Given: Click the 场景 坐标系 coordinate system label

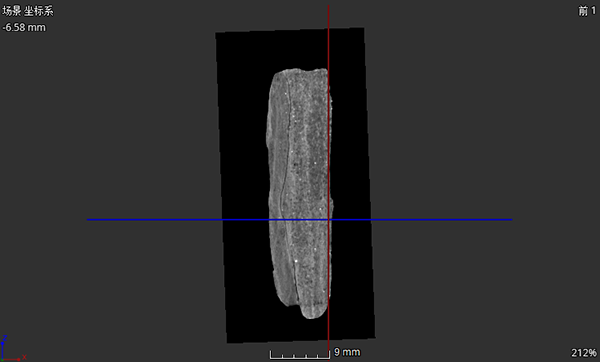Looking at the screenshot, I should tap(28, 11).
